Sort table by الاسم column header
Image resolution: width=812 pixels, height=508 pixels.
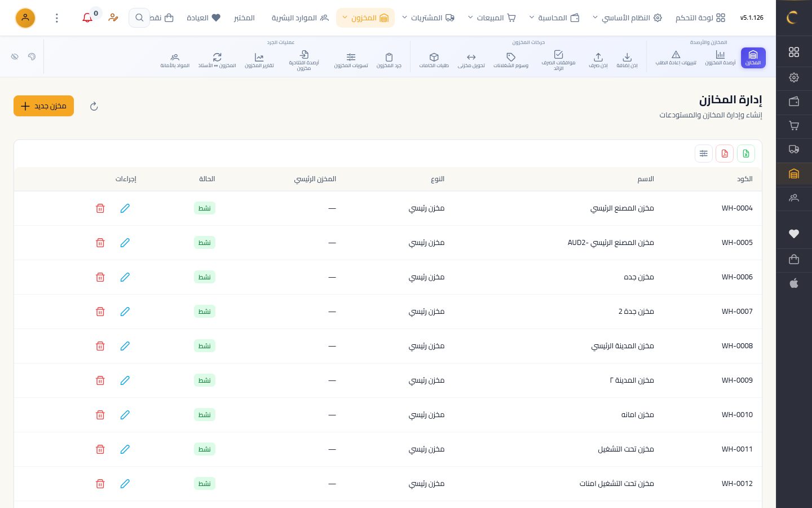[646, 179]
